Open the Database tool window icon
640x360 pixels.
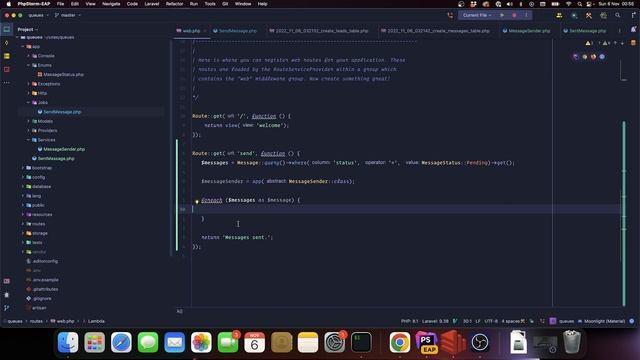pyautogui.click(x=633, y=43)
